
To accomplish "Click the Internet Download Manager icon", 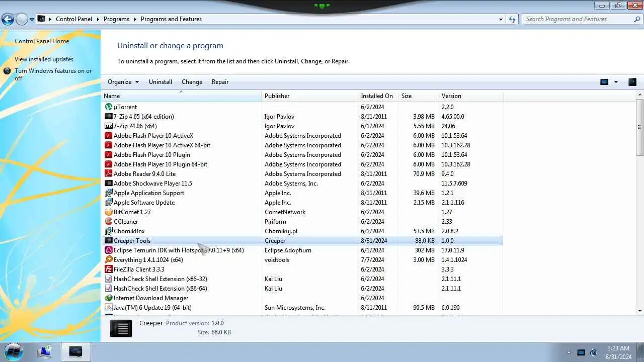I will (109, 298).
